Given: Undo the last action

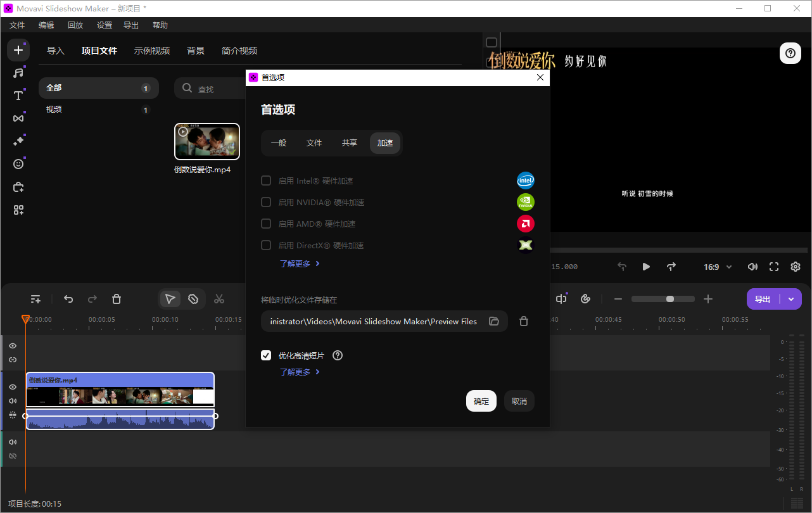Looking at the screenshot, I should 68,299.
